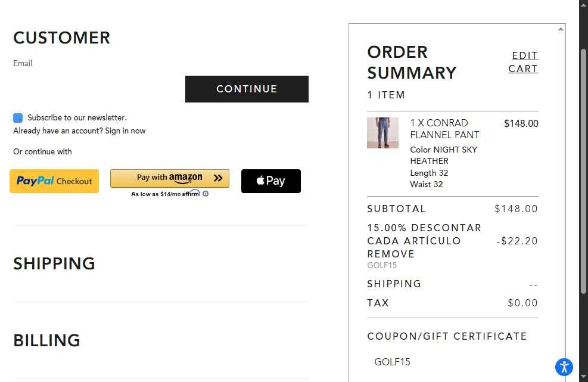
Task: Click the Conrad Flannel Pant product name
Action: 444,129
